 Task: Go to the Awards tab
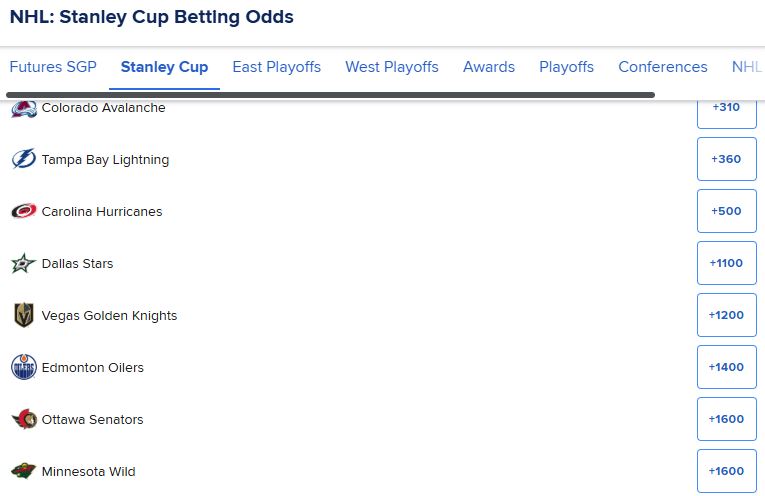click(x=489, y=67)
